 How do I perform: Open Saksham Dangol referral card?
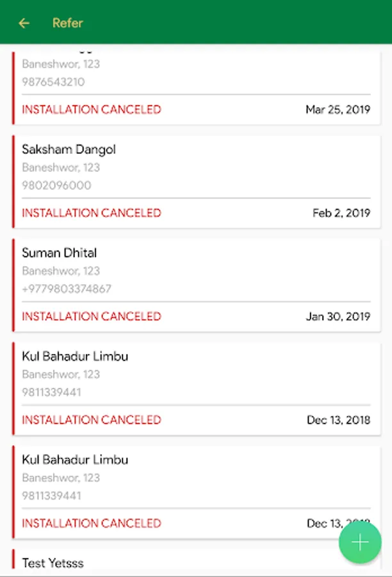click(x=197, y=182)
